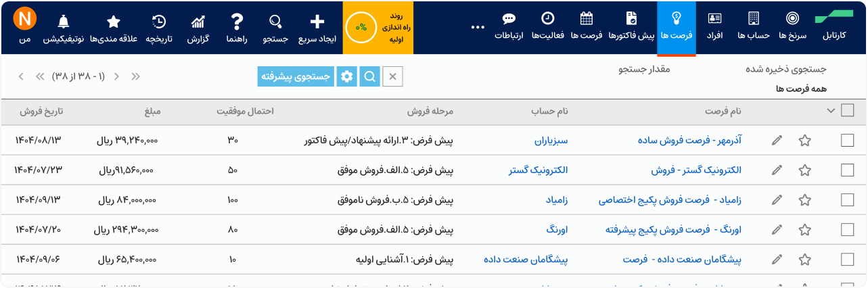Click the help question mark icon
This screenshot has width=868, height=288.
tap(236, 22)
